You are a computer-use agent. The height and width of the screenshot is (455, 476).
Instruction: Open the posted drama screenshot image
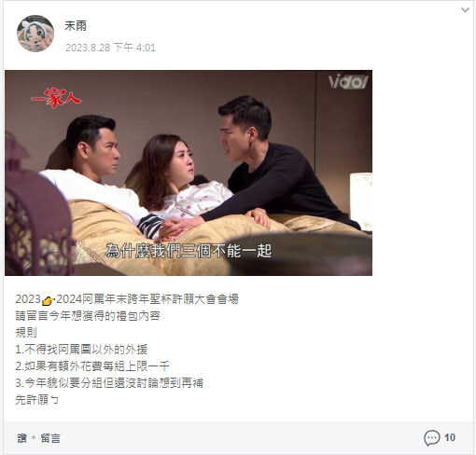tap(189, 172)
